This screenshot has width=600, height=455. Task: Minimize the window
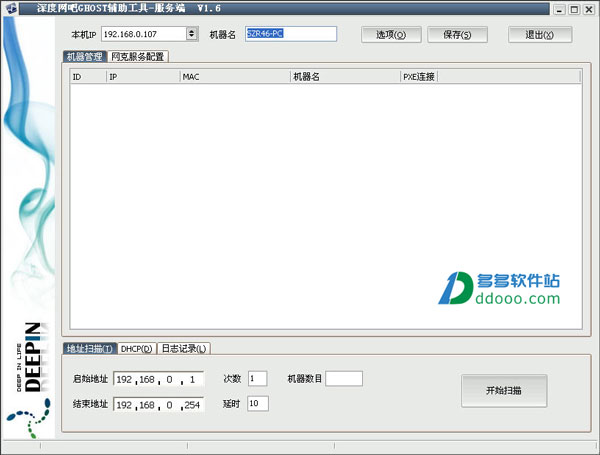559,10
